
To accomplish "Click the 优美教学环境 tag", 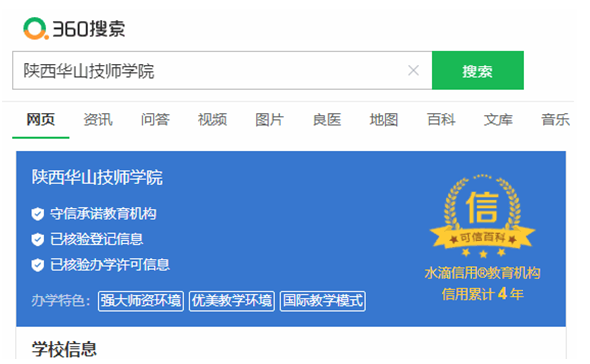I will tap(232, 301).
